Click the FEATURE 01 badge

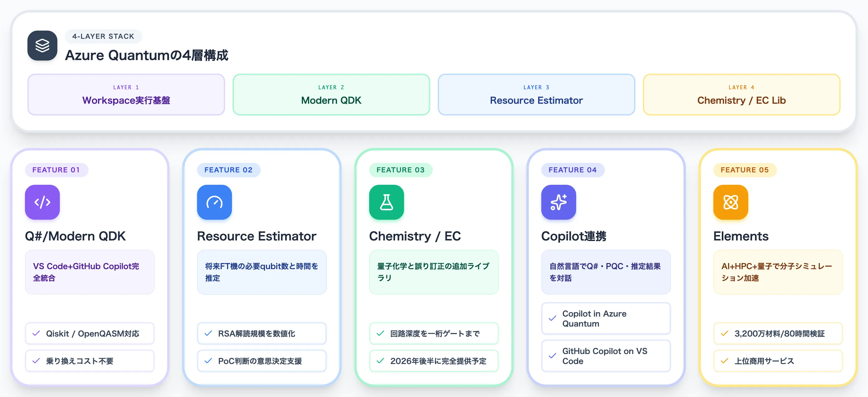point(56,170)
